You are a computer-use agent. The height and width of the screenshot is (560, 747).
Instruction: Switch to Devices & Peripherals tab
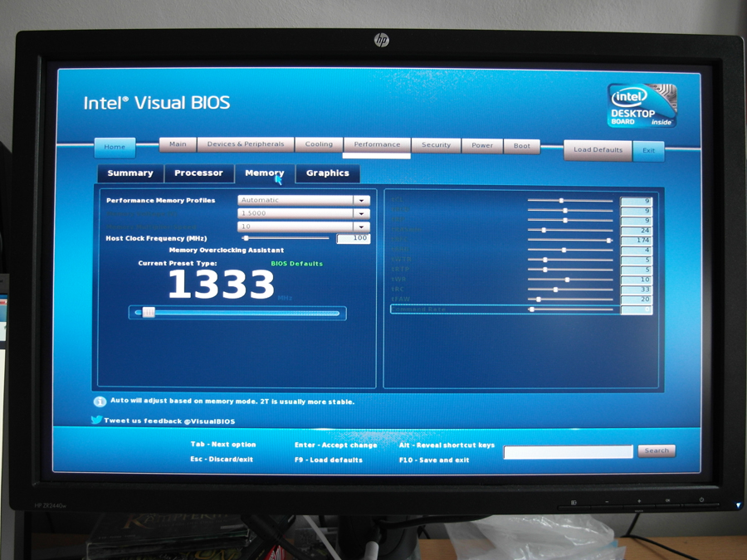[x=246, y=144]
